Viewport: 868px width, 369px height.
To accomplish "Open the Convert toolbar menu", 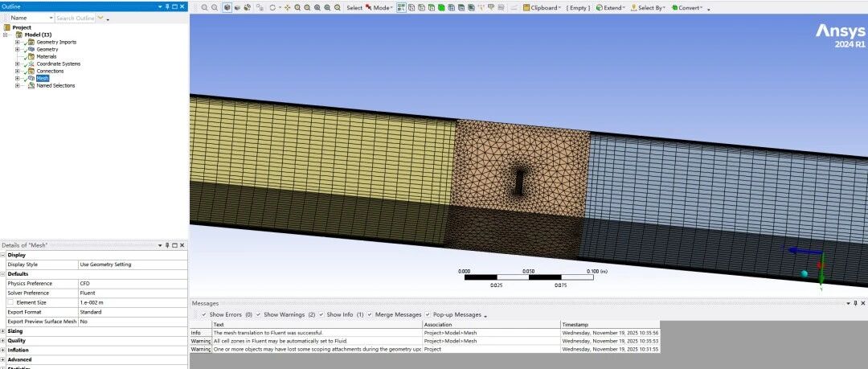I will 690,7.
